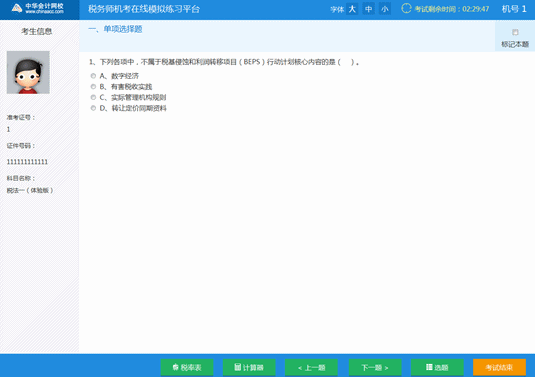Go to next question 下一题
Image resolution: width=535 pixels, height=377 pixels.
[375, 367]
